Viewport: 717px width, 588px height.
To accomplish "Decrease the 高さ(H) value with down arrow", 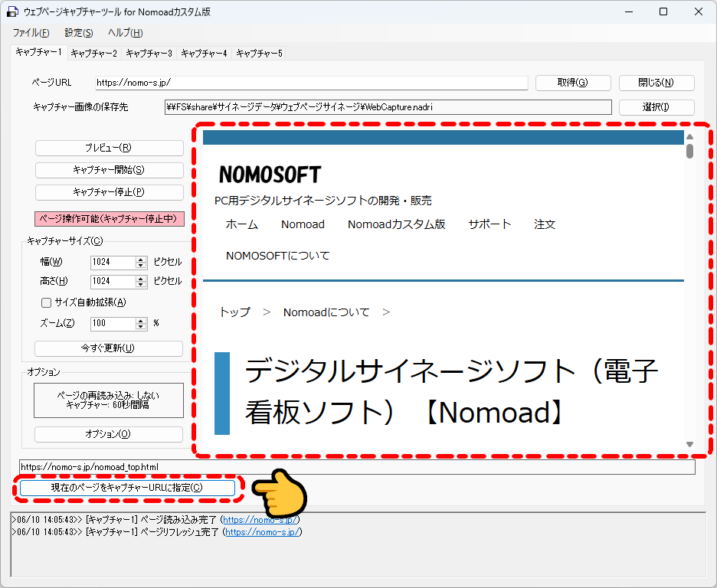I will click(x=141, y=285).
